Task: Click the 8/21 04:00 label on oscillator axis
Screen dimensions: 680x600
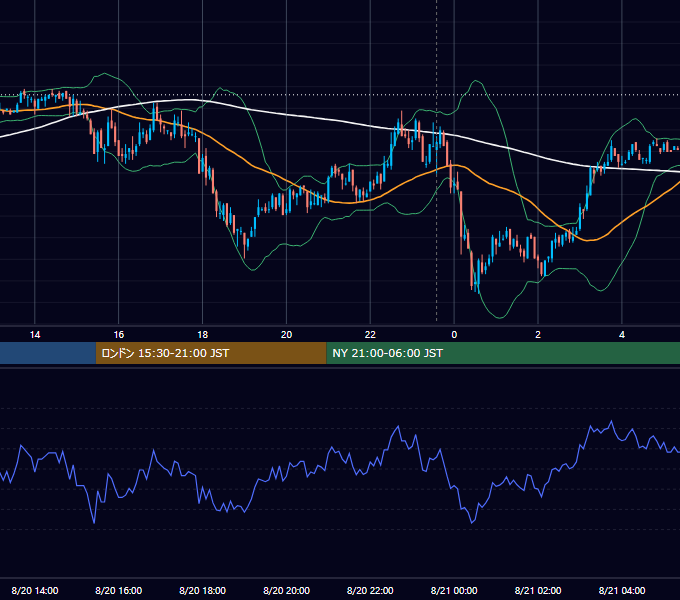Action: point(622,590)
